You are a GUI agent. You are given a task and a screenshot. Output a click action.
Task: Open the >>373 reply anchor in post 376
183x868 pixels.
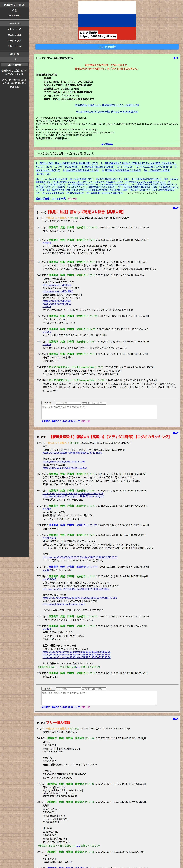click(x=47, y=629)
